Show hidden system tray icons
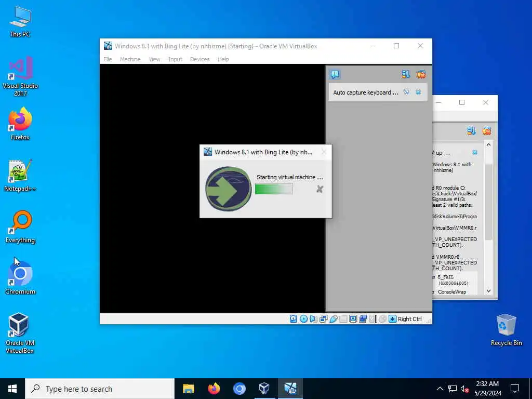This screenshot has width=532, height=399. click(x=440, y=389)
